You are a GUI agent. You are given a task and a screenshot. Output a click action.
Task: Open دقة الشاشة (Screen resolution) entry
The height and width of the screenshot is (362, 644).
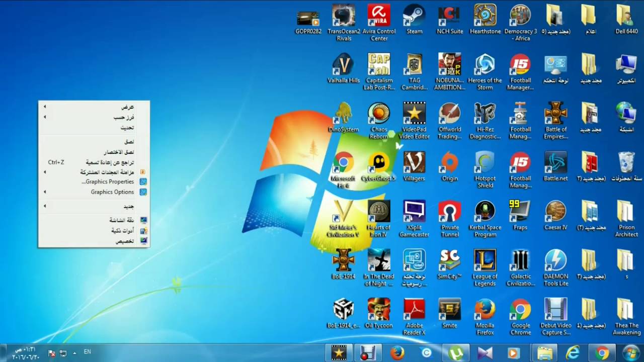[x=94, y=220]
